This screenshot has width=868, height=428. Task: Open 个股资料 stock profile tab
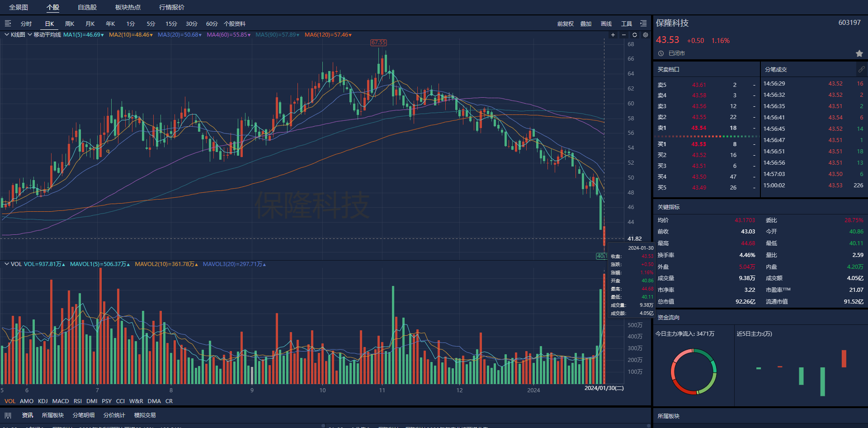pyautogui.click(x=235, y=24)
